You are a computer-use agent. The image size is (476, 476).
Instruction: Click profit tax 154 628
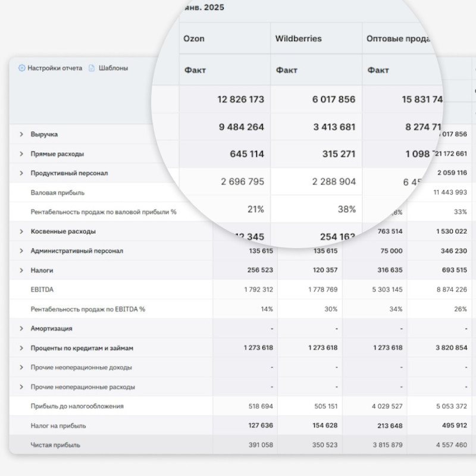[325, 425]
